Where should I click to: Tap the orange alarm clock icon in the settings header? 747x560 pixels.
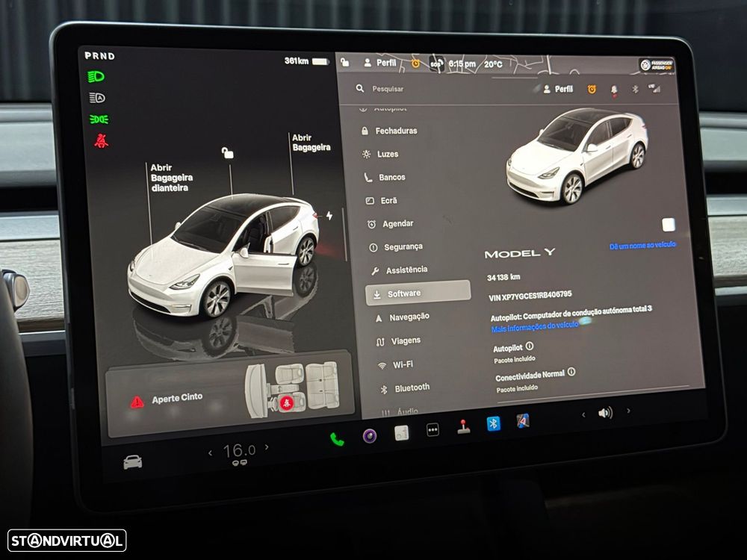(591, 89)
